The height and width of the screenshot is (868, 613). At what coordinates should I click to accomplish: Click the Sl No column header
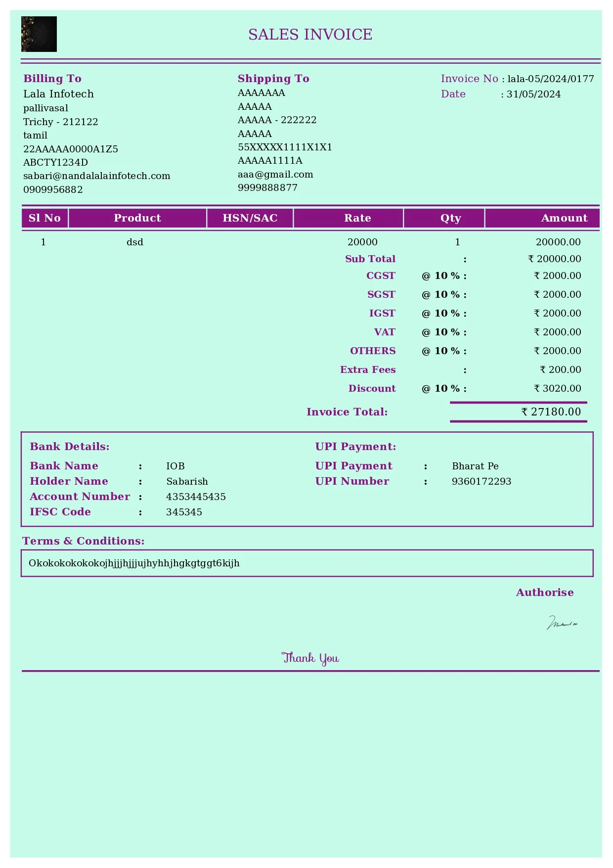pos(44,218)
